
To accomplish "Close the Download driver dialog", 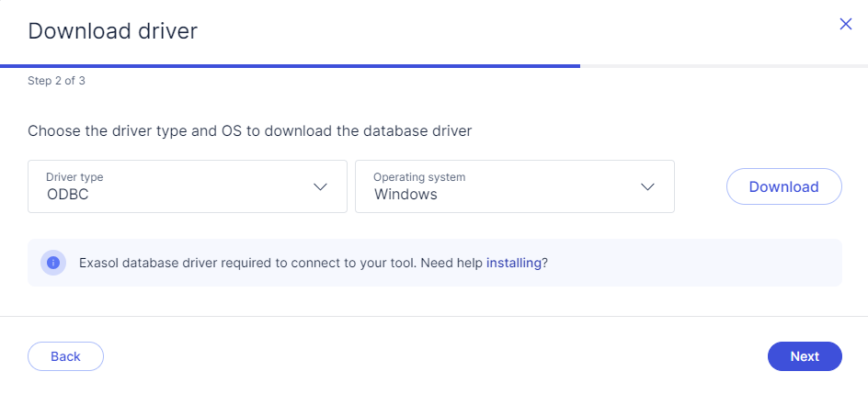I will tap(846, 24).
